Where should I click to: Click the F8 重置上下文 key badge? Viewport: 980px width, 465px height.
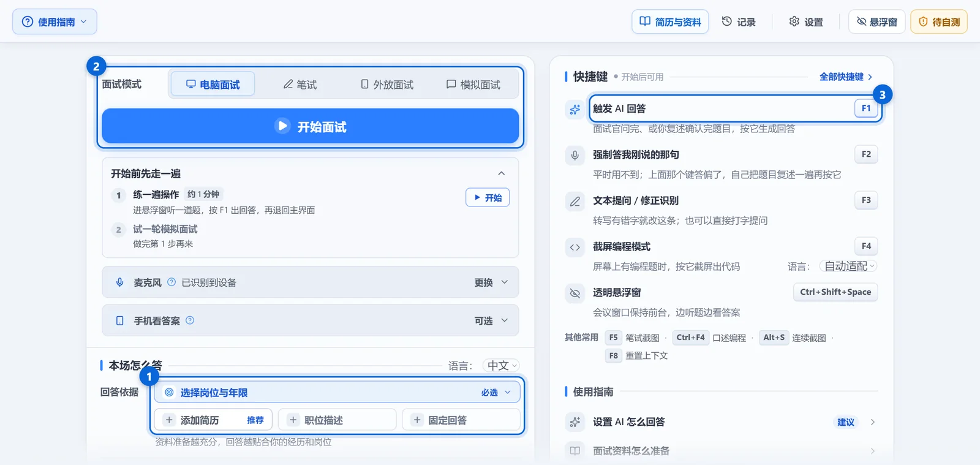(x=614, y=356)
